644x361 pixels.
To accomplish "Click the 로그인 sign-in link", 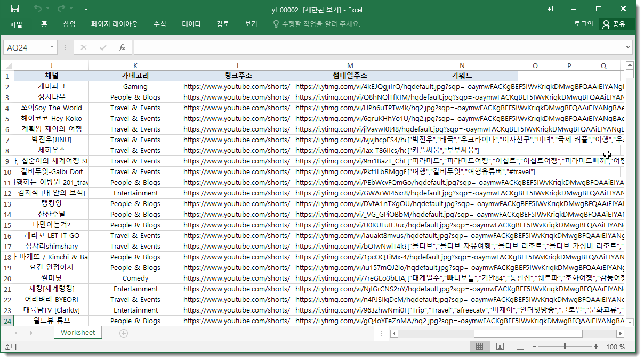I will pos(583,24).
